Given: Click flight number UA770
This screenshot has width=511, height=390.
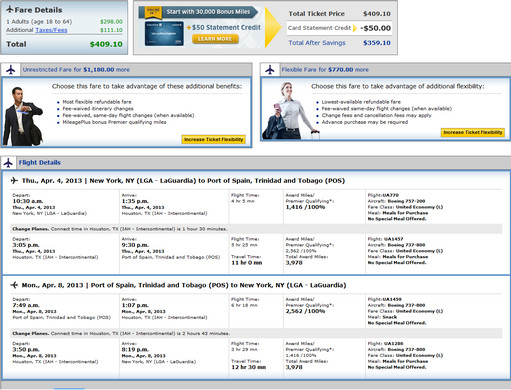Looking at the screenshot, I should tap(391, 195).
